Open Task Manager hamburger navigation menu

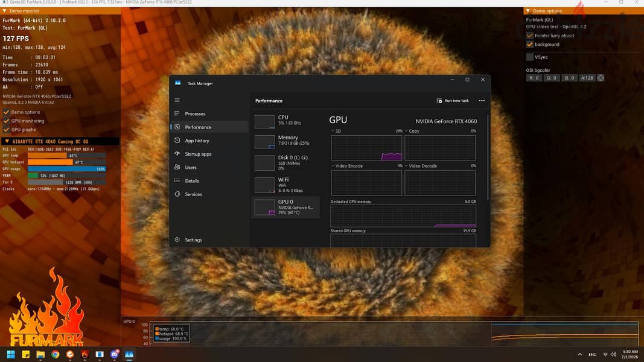(177, 100)
